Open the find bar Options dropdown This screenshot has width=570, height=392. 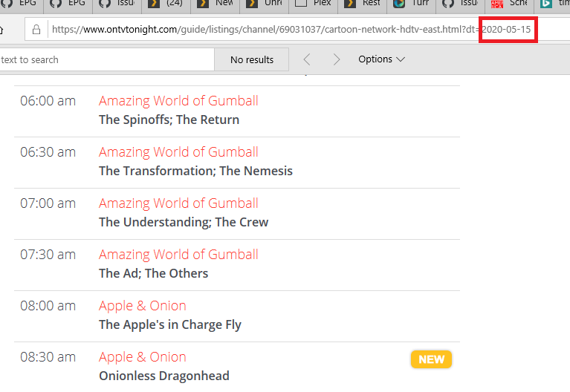[x=381, y=59]
